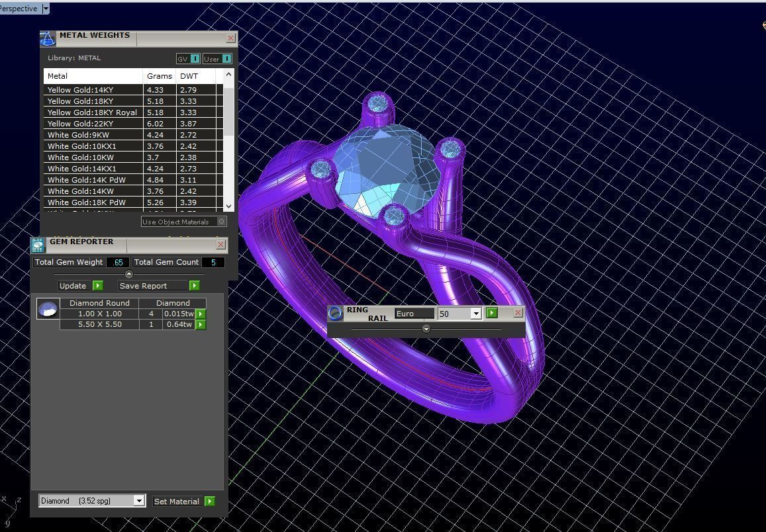Select the White Gold:14KX1 row

(133, 168)
